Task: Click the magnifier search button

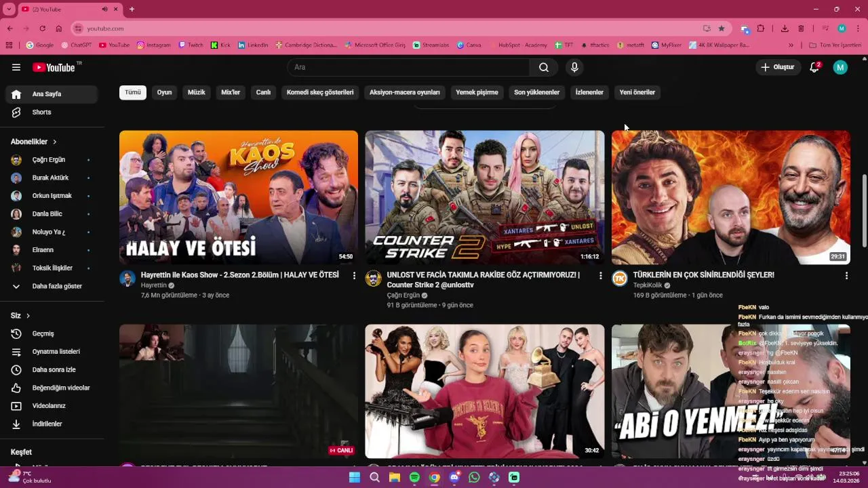Action: [x=544, y=67]
